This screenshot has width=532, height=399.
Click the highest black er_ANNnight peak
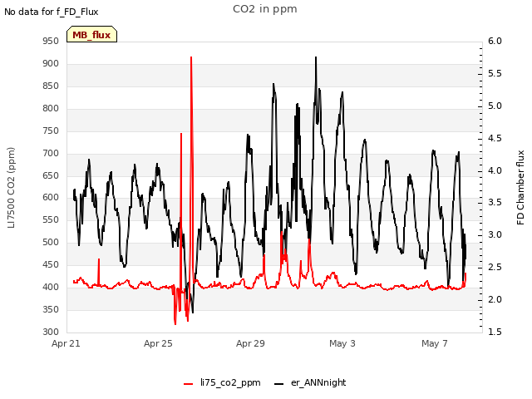point(316,57)
